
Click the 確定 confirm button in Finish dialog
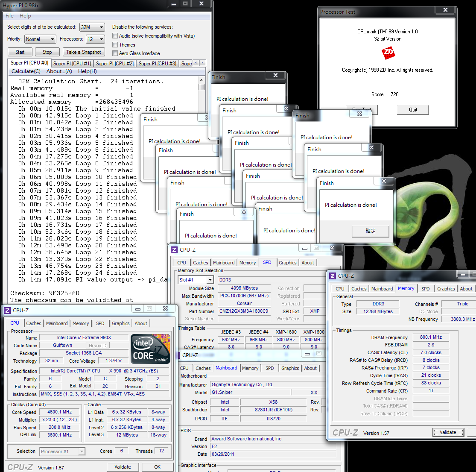click(371, 231)
